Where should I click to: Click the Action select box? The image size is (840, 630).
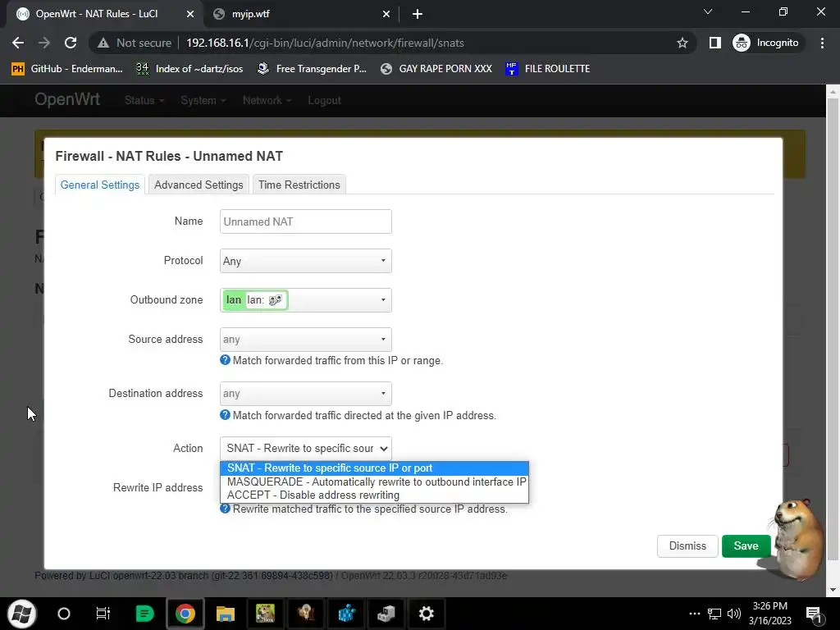point(305,449)
